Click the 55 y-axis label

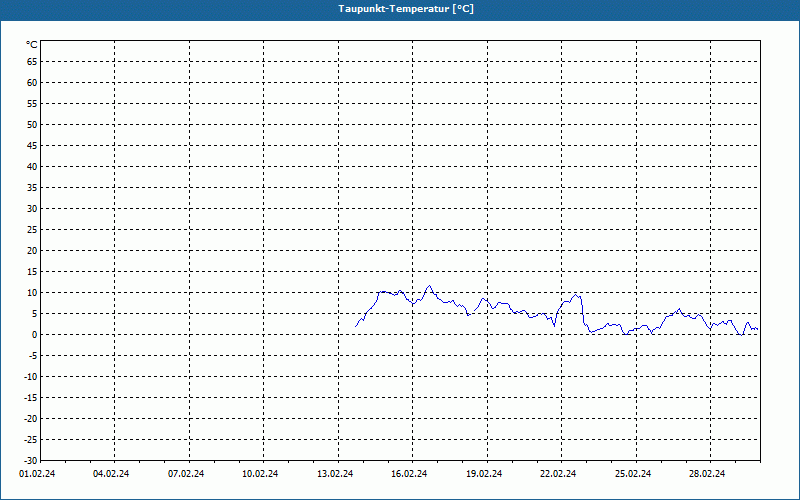click(x=32, y=104)
